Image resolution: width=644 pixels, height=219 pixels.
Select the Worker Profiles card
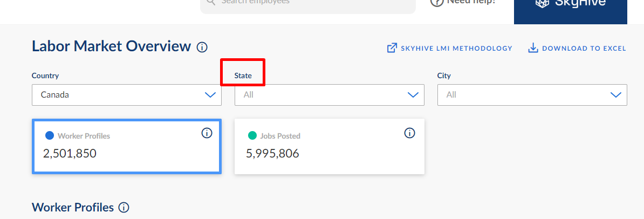(x=127, y=146)
